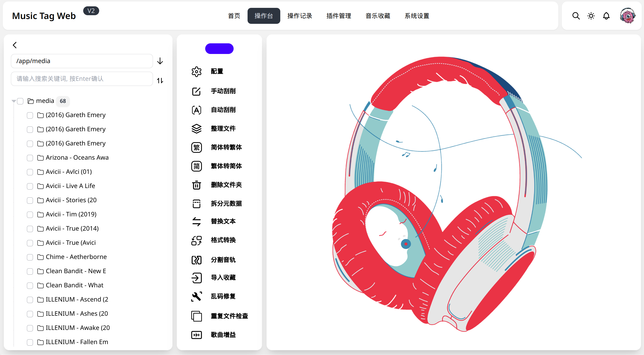This screenshot has height=355, width=644.
Task: Click the 分割音轨 split track icon
Action: pyautogui.click(x=196, y=260)
